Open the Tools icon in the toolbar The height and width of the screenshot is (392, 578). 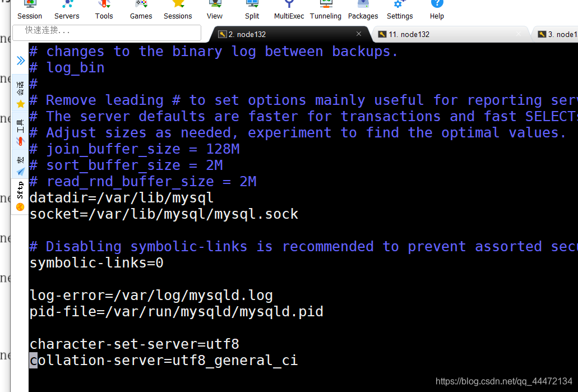[104, 10]
